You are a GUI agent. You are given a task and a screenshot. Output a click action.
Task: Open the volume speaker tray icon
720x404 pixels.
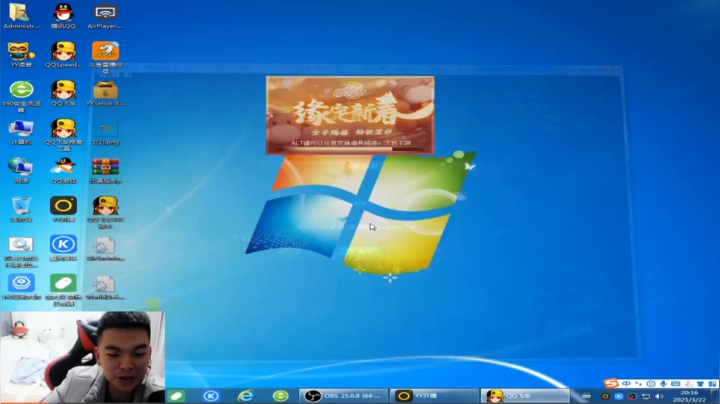(x=659, y=396)
